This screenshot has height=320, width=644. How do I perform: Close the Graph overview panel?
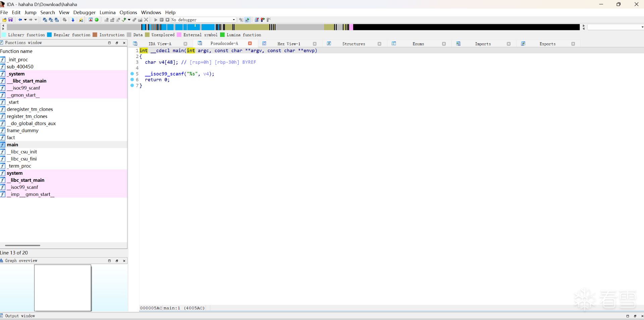pos(124,261)
